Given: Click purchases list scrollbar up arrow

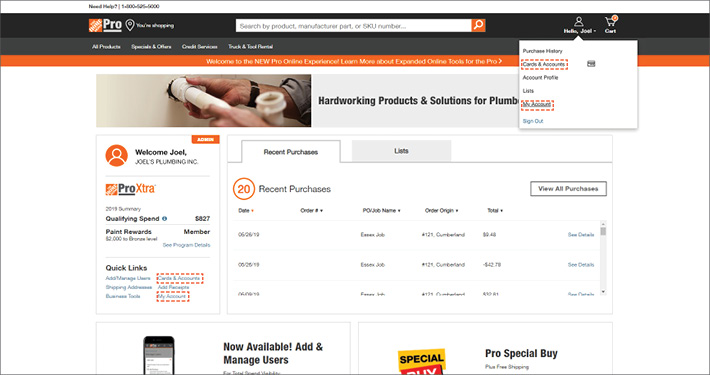Looking at the screenshot, I should [603, 224].
